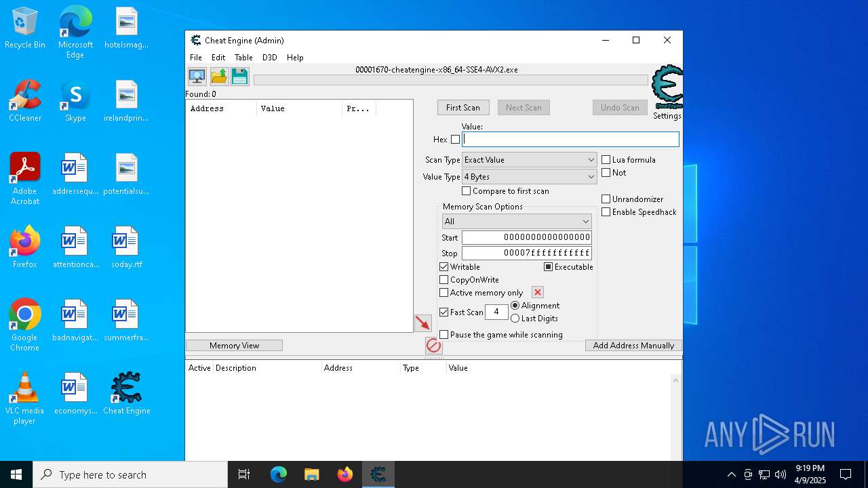
Task: Open Recycle Bin desktop icon
Action: 25,28
